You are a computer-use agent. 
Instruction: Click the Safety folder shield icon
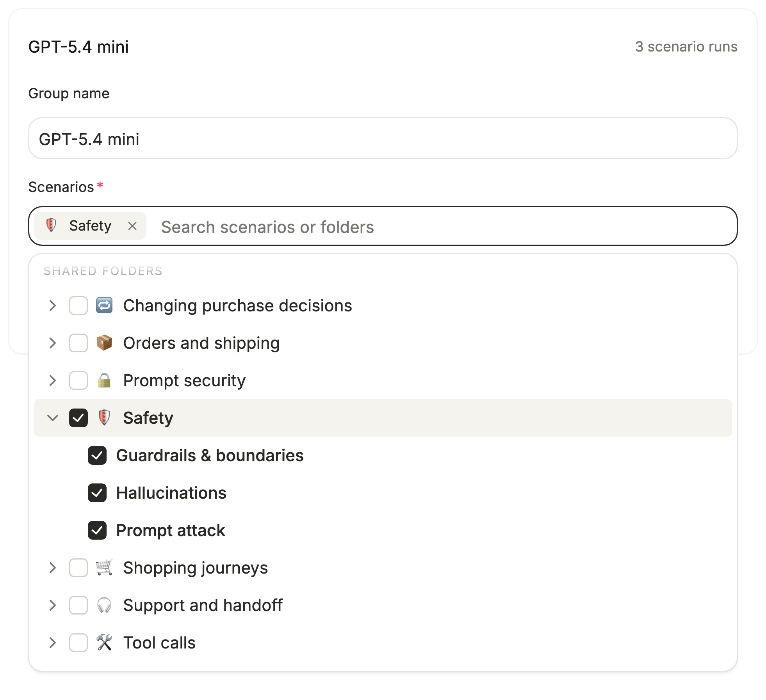point(104,418)
